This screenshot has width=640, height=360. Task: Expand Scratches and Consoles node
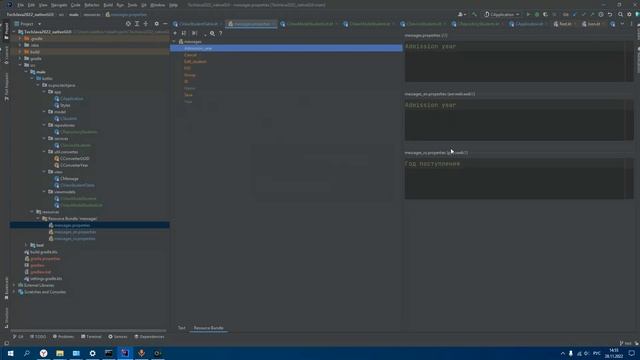pyautogui.click(x=14, y=292)
